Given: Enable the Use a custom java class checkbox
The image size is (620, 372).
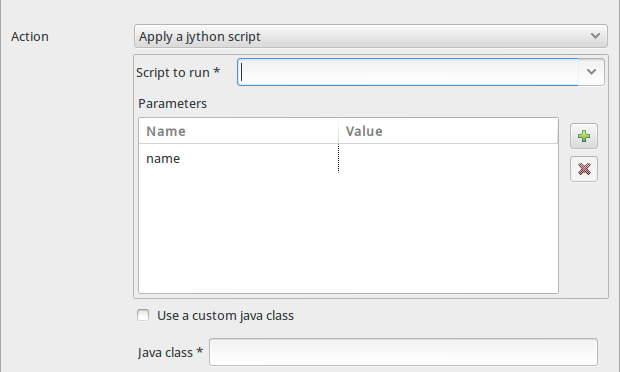Looking at the screenshot, I should 143,315.
